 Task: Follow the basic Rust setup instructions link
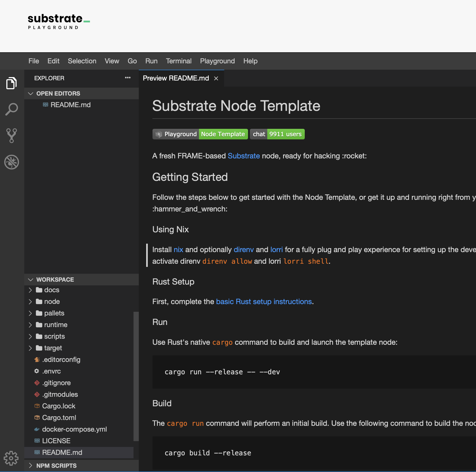click(264, 301)
